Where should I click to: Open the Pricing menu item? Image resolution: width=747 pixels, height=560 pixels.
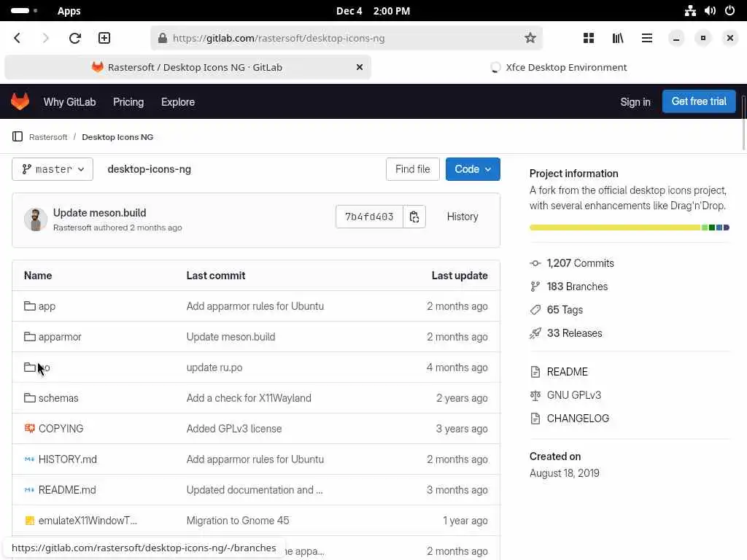[x=128, y=102]
